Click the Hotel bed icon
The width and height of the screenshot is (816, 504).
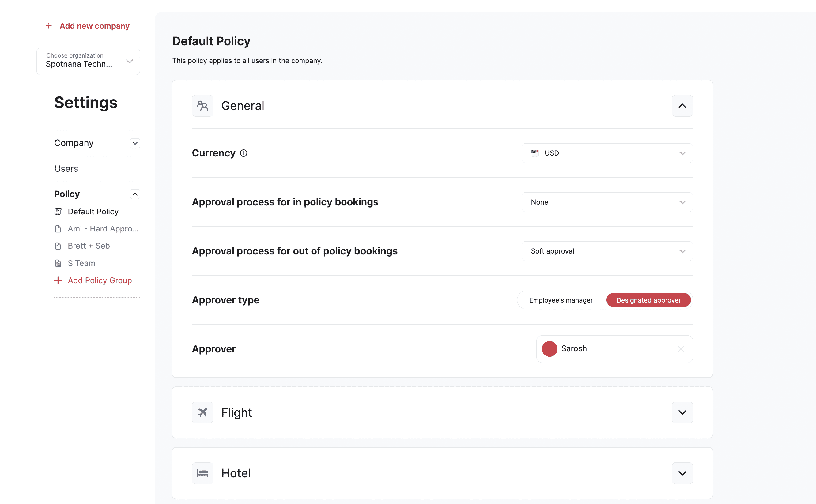[202, 473]
